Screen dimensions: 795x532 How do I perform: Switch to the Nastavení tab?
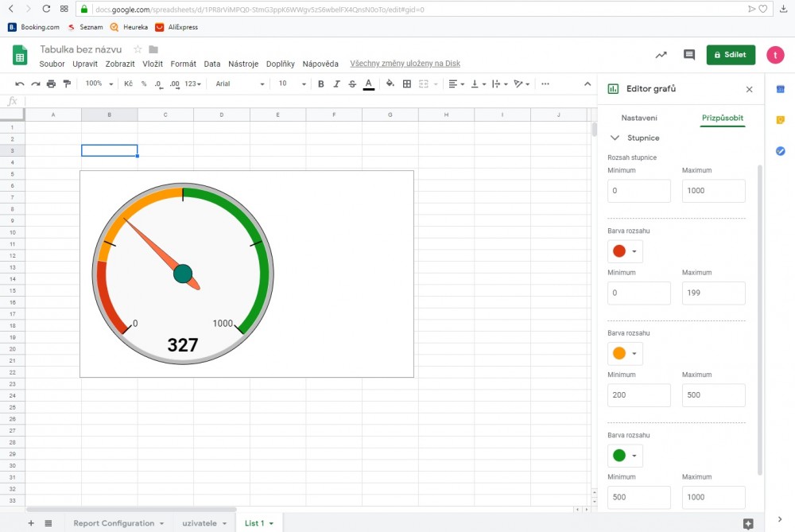click(x=639, y=118)
